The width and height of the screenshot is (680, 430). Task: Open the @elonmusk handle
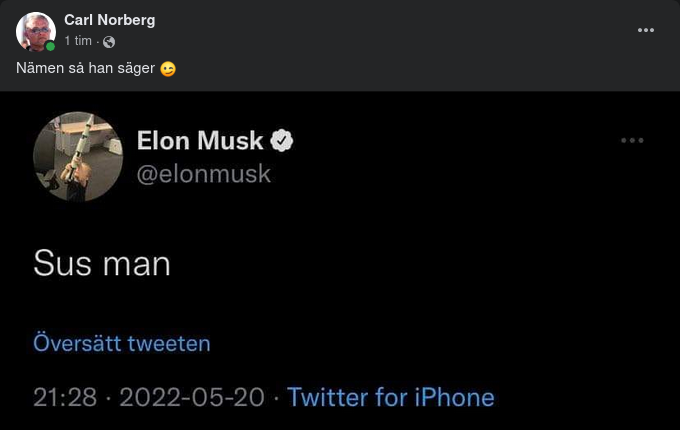[203, 174]
